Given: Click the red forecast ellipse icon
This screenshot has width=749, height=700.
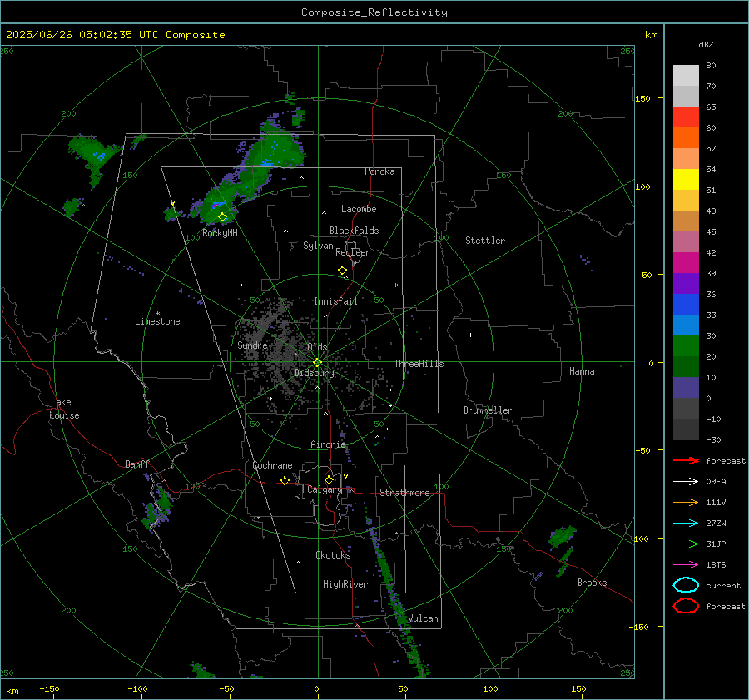Looking at the screenshot, I should [686, 606].
